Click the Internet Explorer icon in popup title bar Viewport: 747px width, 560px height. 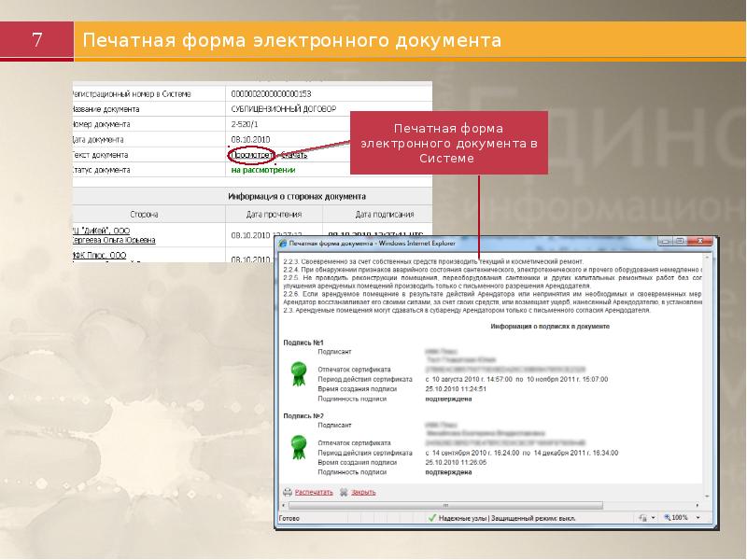point(282,242)
